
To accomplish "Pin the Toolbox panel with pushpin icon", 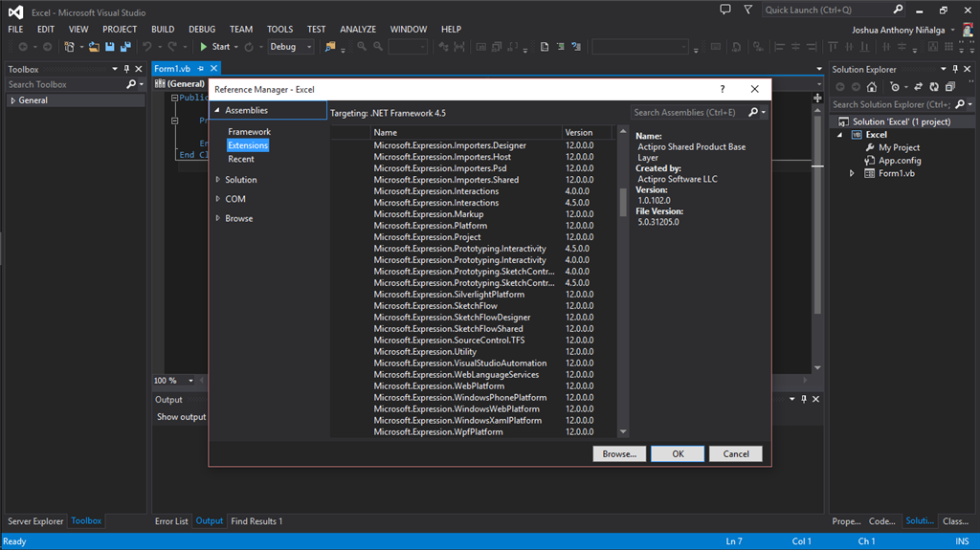I will click(x=126, y=69).
